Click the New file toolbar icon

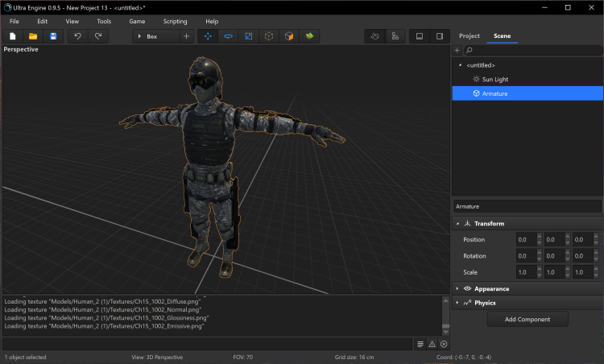tap(13, 36)
